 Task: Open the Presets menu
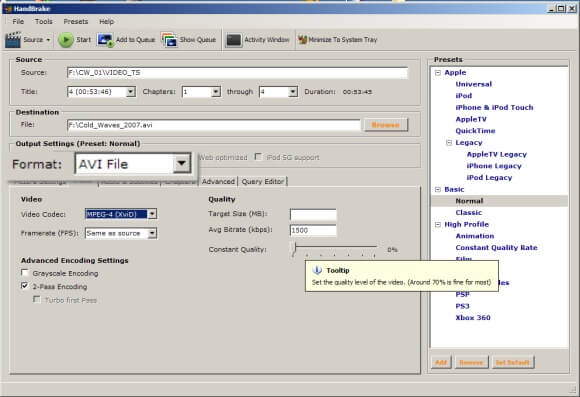pos(76,21)
